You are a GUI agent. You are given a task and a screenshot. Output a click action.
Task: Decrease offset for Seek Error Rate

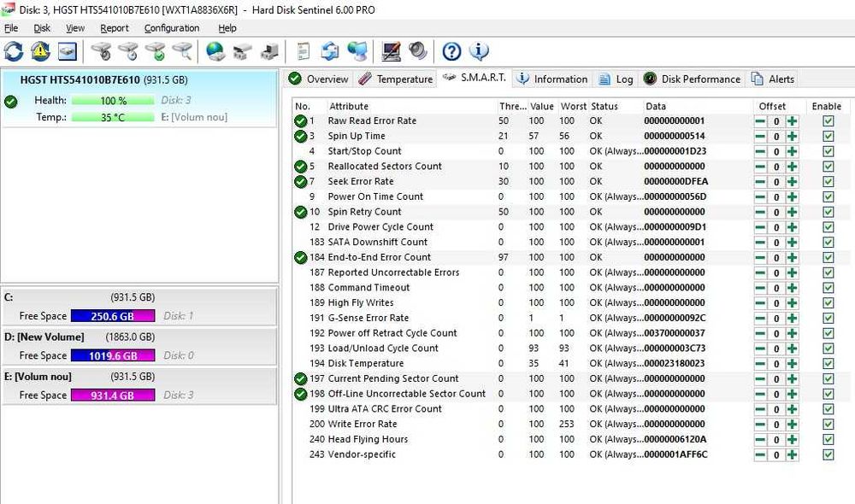pyautogui.click(x=760, y=182)
